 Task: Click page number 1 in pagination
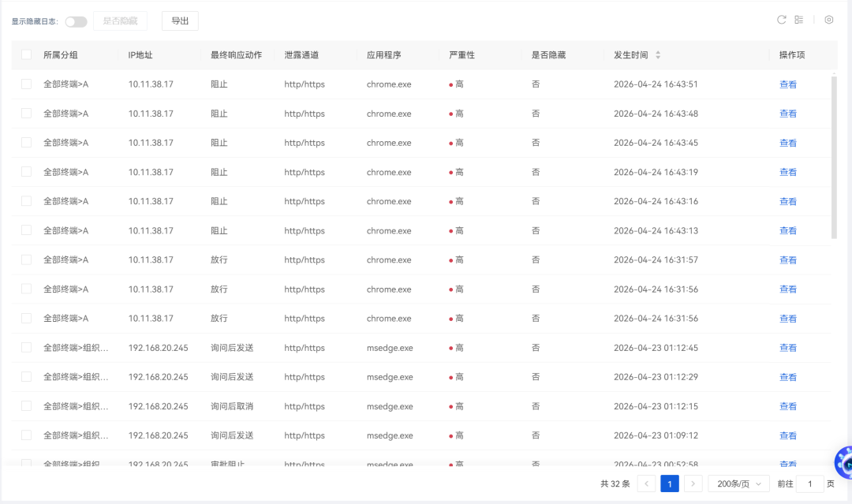pos(669,483)
